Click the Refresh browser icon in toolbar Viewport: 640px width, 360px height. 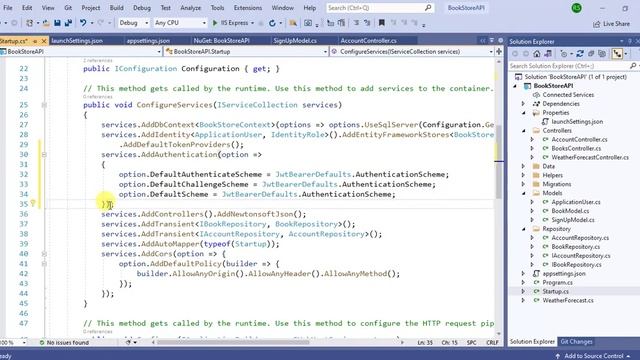point(272,23)
